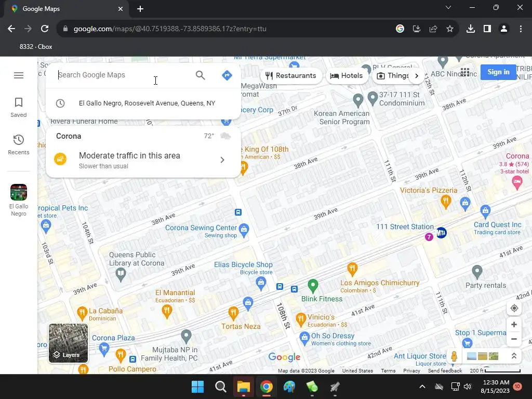
Task: Open a new Chrome tab
Action: coord(140,9)
